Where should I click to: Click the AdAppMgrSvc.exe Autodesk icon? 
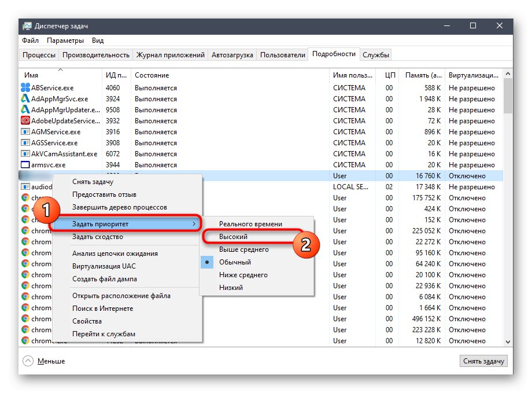click(25, 99)
